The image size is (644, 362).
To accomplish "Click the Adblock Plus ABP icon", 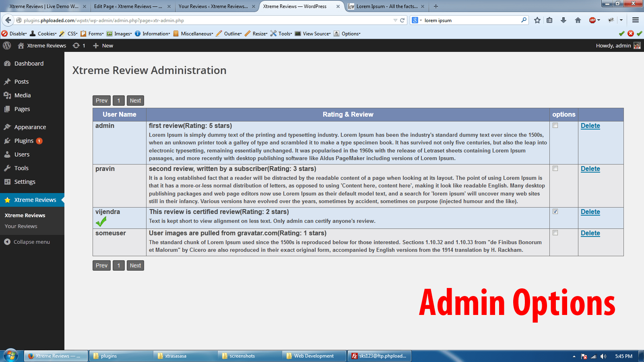I will tap(592, 20).
